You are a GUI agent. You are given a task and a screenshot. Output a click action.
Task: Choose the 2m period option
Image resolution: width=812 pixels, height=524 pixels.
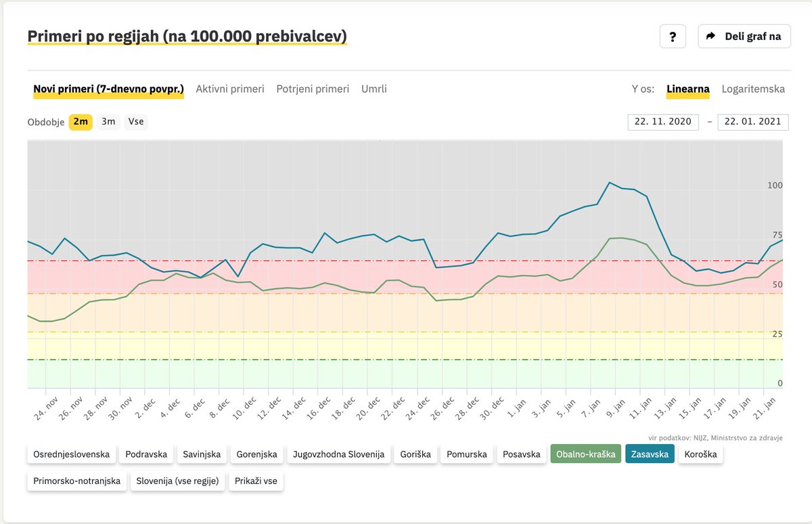(81, 122)
